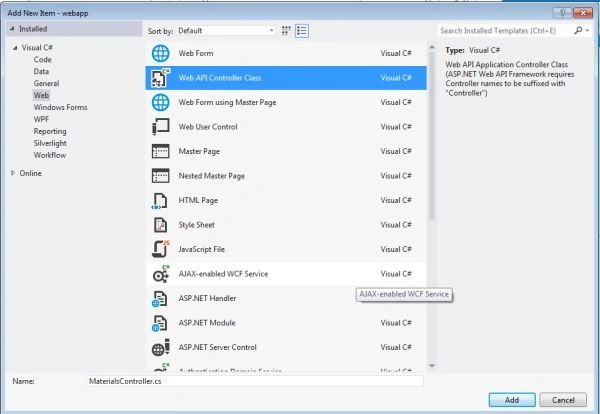Select the General category
The image size is (600, 414).
[x=46, y=83]
